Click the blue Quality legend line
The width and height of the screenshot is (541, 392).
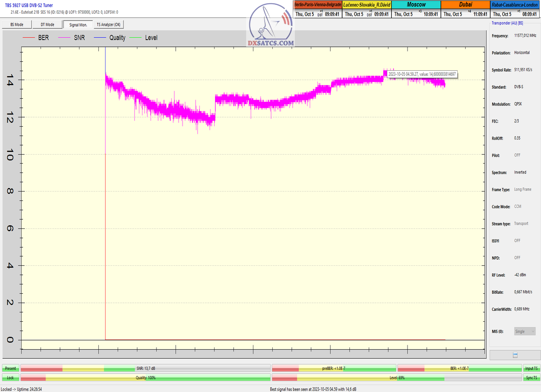99,38
